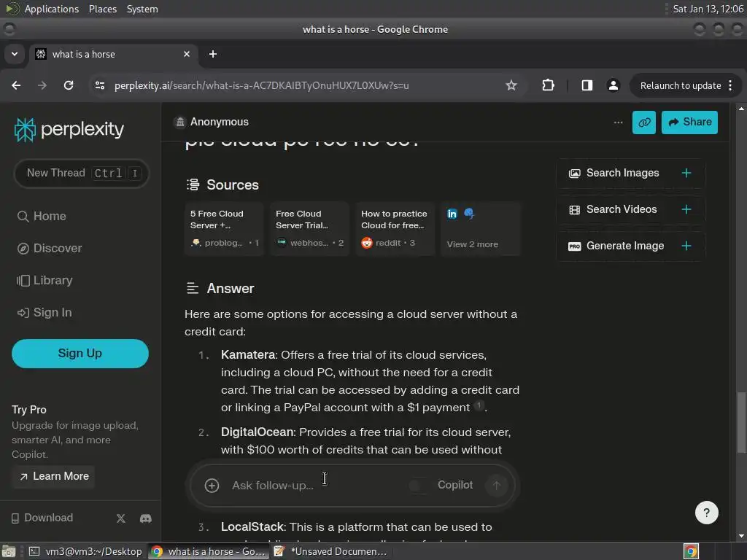Open the 'Free Cloud Server Trial' source card
The image size is (747, 560).
[x=309, y=228]
